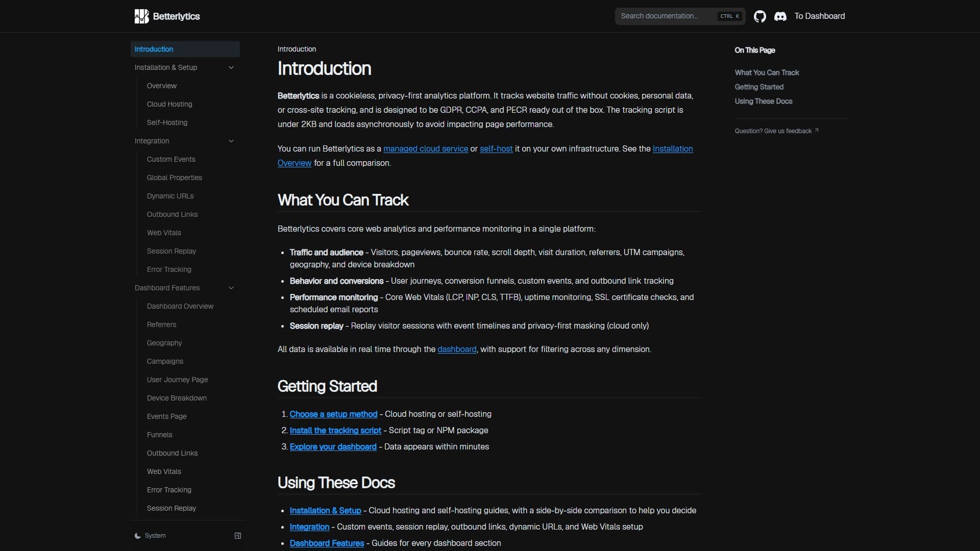Jump to What You Can Track section
Viewport: 980px width, 551px height.
coord(767,72)
